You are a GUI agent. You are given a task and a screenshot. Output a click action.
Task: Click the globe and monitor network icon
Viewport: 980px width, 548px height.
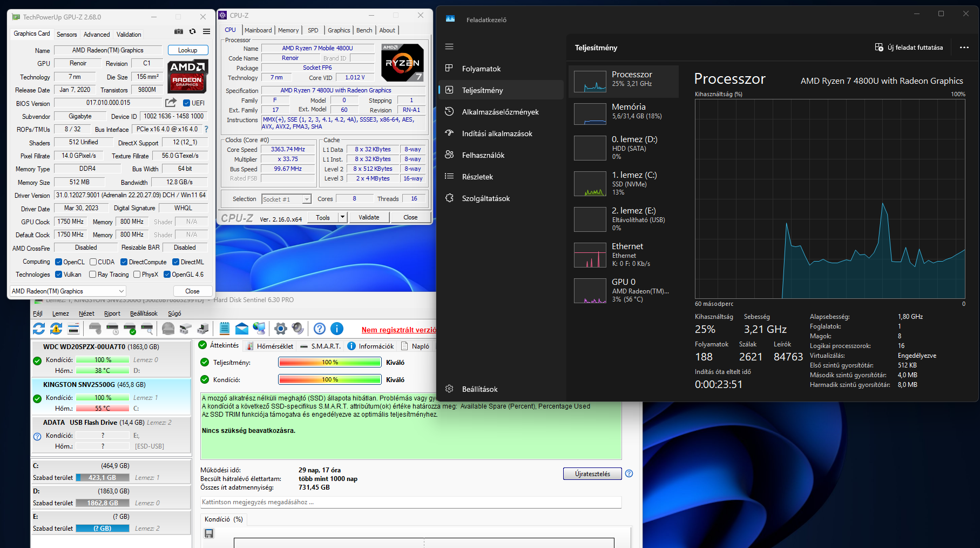pyautogui.click(x=259, y=328)
